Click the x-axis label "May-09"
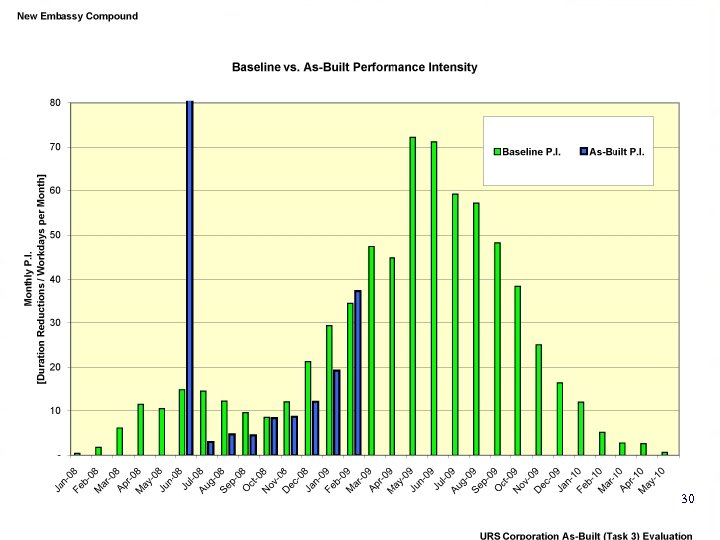This screenshot has height=540, width=720. click(400, 481)
